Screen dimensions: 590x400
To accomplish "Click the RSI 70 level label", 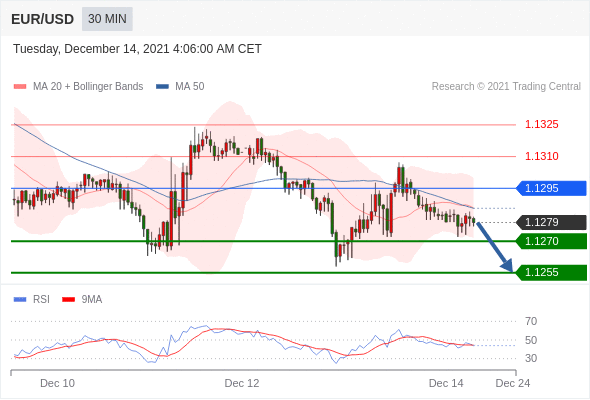I will tap(531, 321).
